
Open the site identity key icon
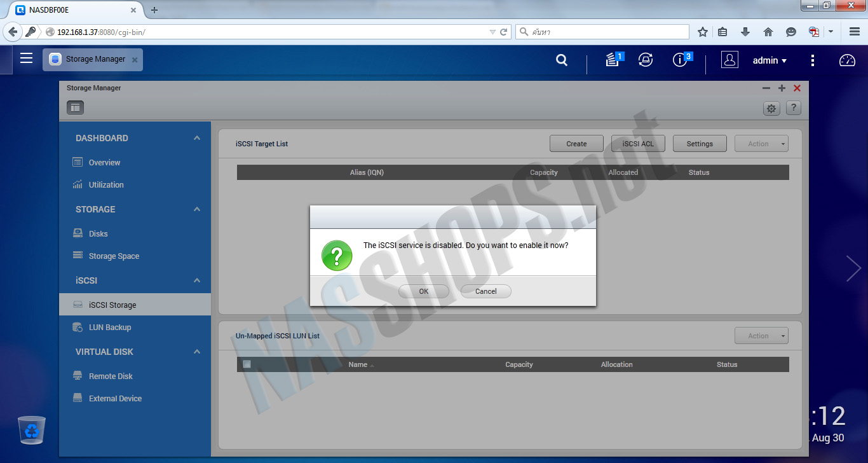pos(31,32)
